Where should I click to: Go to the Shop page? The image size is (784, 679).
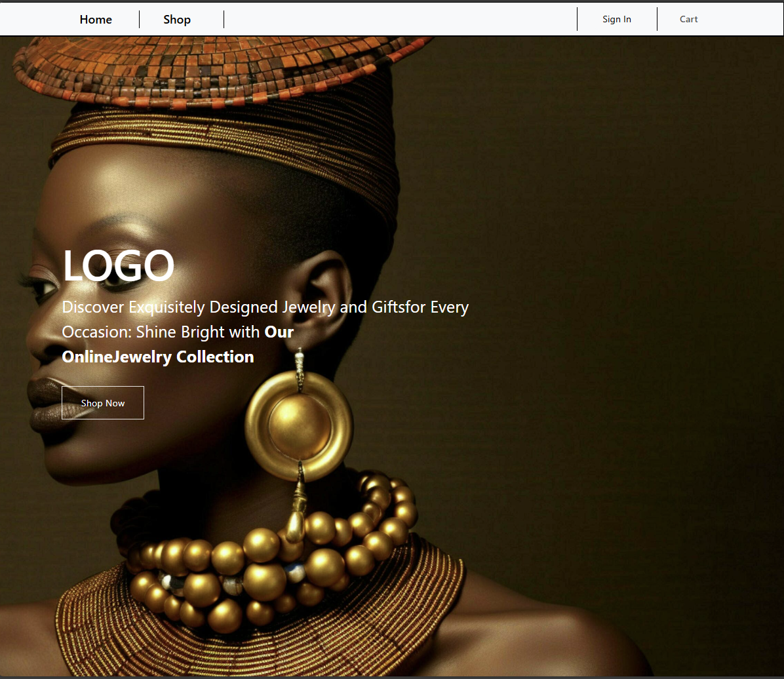[177, 20]
